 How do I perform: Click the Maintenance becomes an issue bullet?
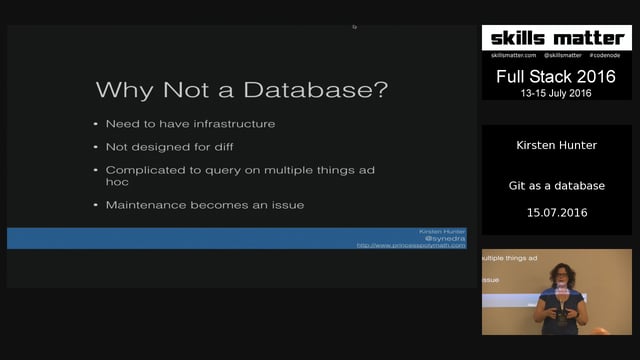(205, 205)
